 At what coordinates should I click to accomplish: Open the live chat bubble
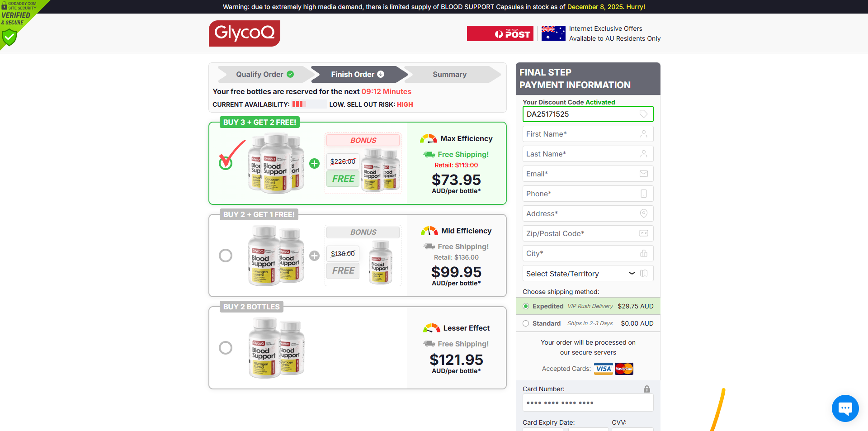tap(845, 408)
